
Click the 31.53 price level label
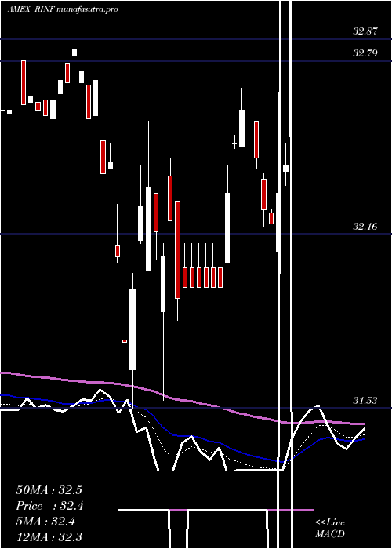(365, 400)
